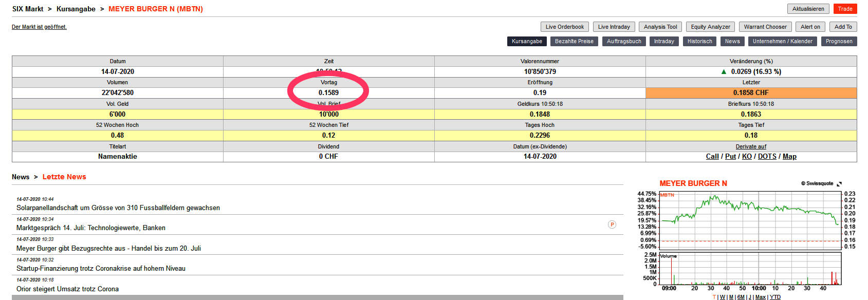Click the MEYER BURGER N (MBTN) title

pyautogui.click(x=156, y=9)
